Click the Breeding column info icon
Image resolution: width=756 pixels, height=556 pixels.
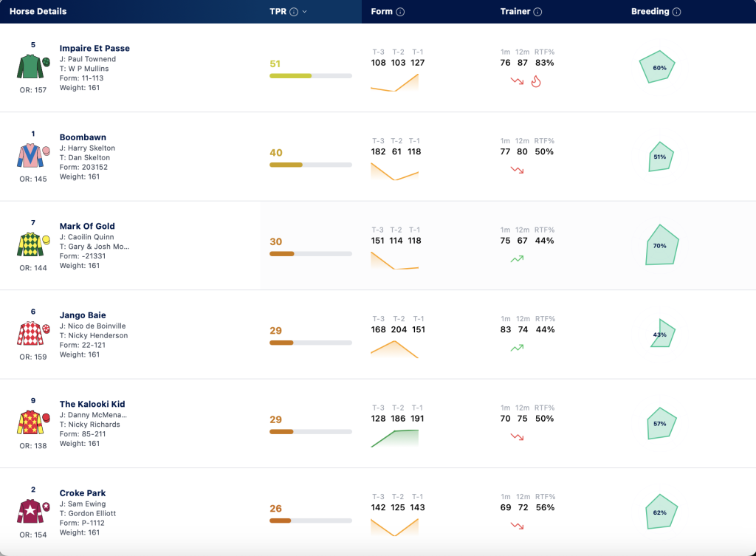tap(676, 12)
